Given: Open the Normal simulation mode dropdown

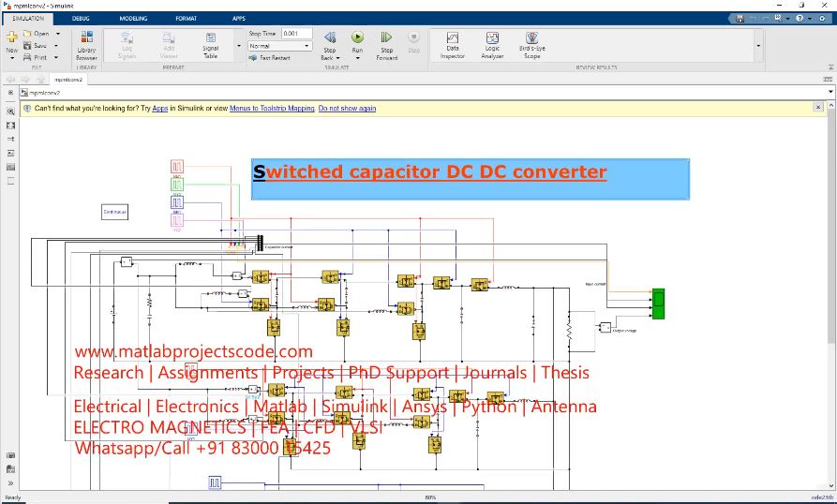Looking at the screenshot, I should [x=279, y=46].
